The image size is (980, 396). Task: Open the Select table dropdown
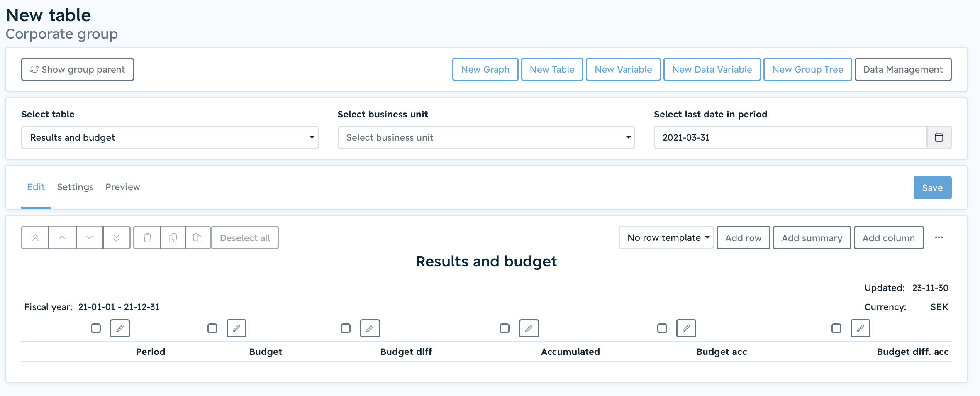tap(170, 137)
